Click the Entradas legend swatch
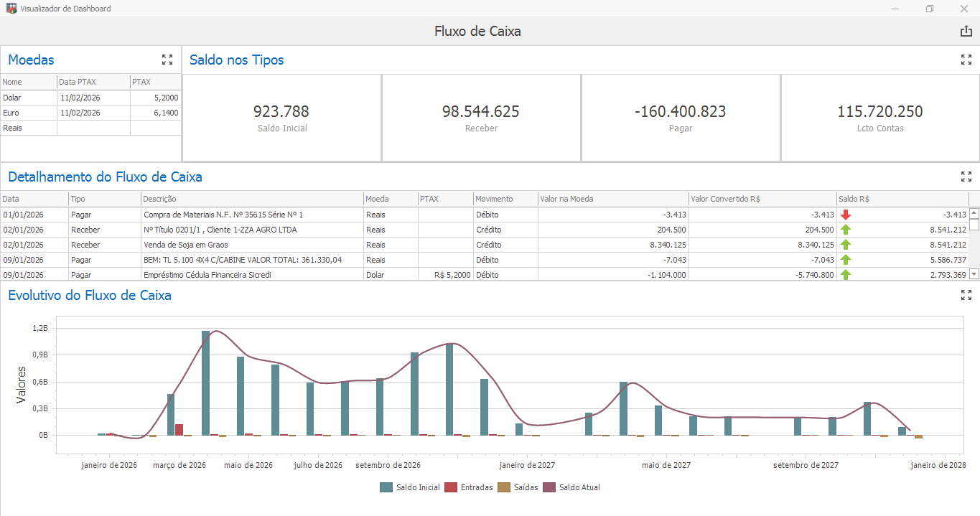980x516 pixels. tap(451, 487)
